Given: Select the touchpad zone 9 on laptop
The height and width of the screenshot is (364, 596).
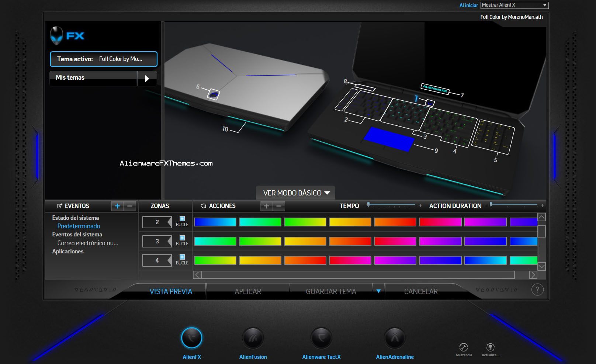Looking at the screenshot, I should click(389, 138).
